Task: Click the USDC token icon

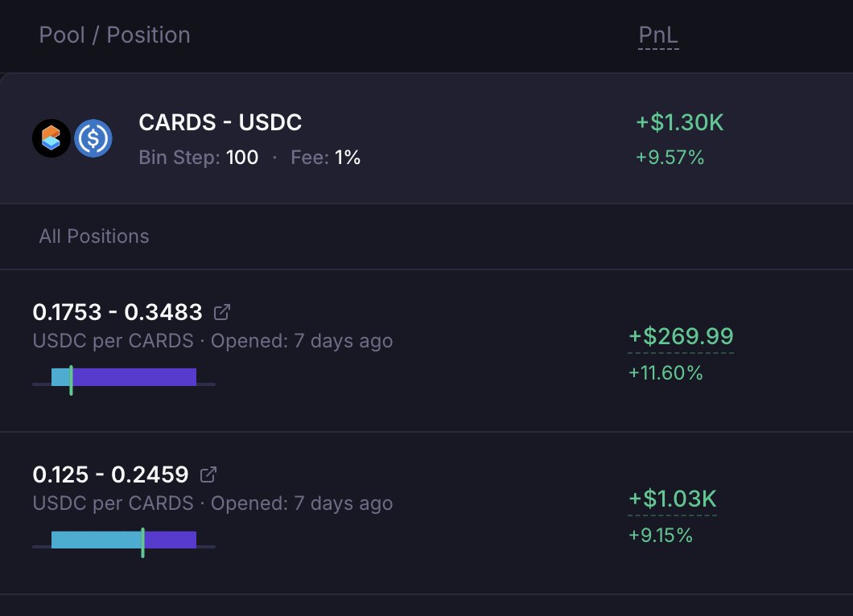Action: (x=93, y=138)
